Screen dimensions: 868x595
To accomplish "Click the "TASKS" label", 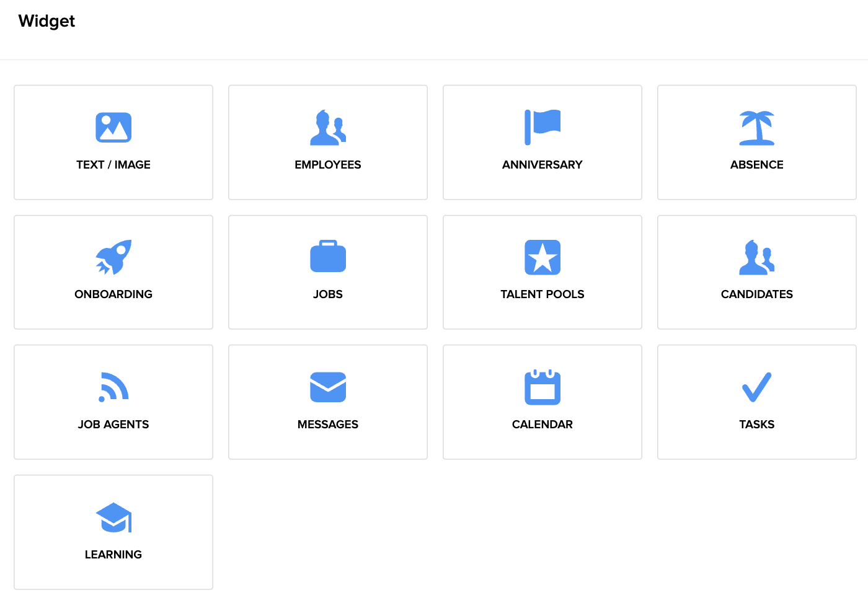I will click(757, 425).
